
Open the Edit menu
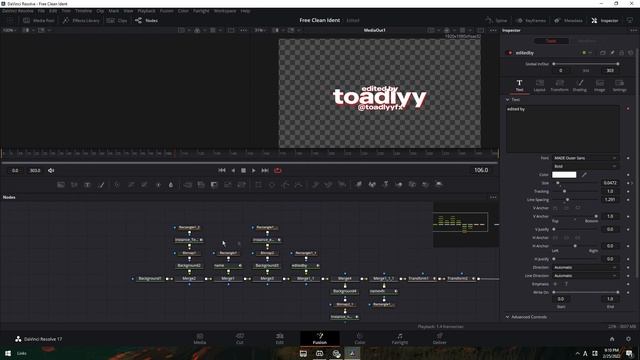[x=53, y=11]
